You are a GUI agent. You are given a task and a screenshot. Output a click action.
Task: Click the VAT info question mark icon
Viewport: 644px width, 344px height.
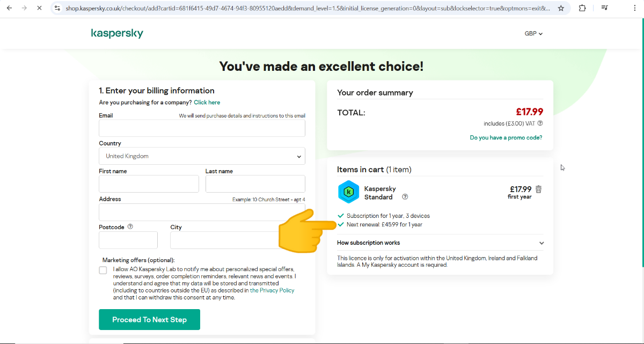[540, 123]
